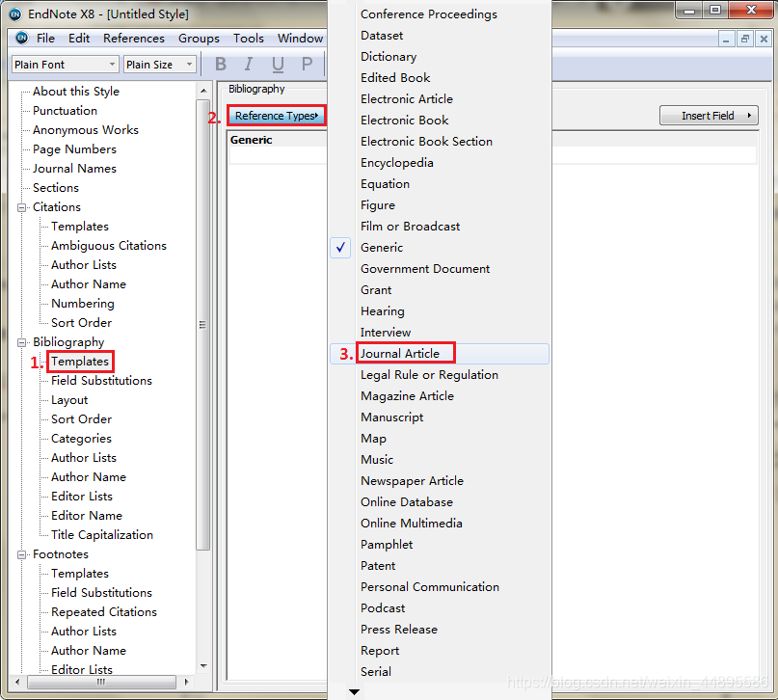The image size is (778, 700).
Task: Show more reference types via bottom arrow
Action: (x=354, y=691)
